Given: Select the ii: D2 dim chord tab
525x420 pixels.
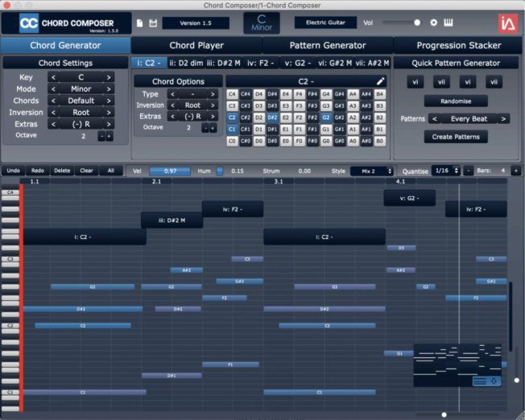Looking at the screenshot, I should coord(186,63).
